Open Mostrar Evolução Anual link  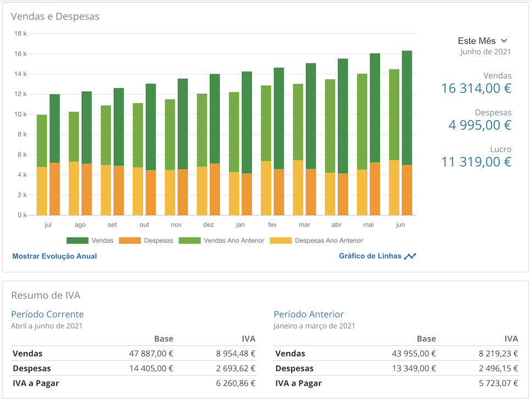coord(54,256)
